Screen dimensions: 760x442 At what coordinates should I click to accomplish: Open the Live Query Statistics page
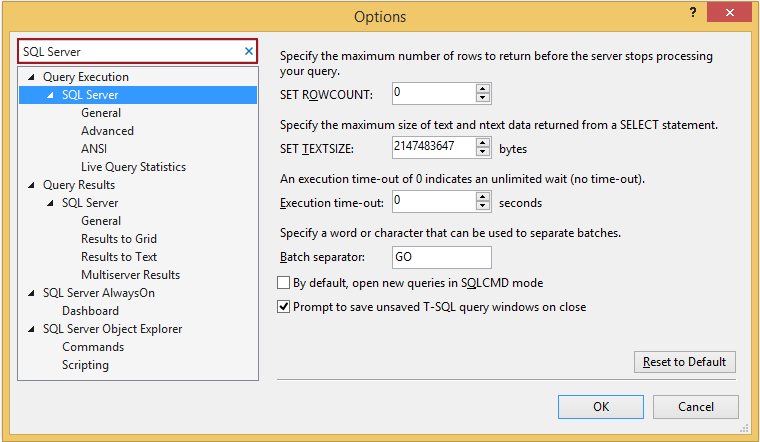133,167
